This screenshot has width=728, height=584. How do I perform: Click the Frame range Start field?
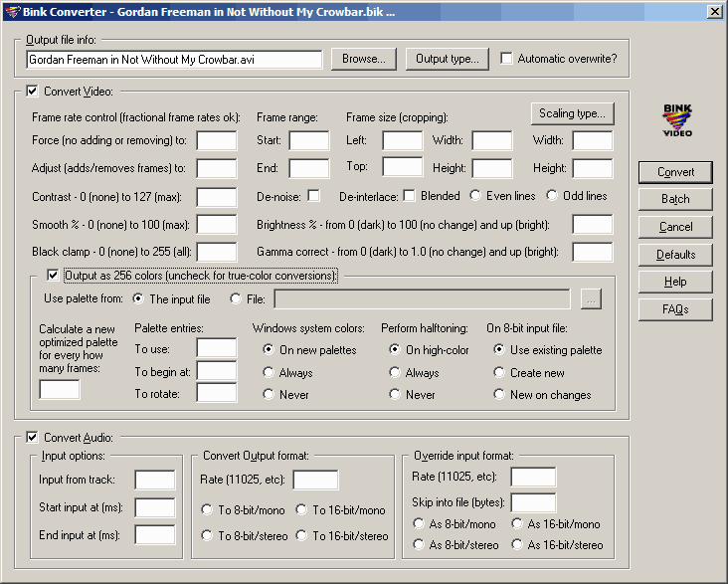click(x=309, y=140)
